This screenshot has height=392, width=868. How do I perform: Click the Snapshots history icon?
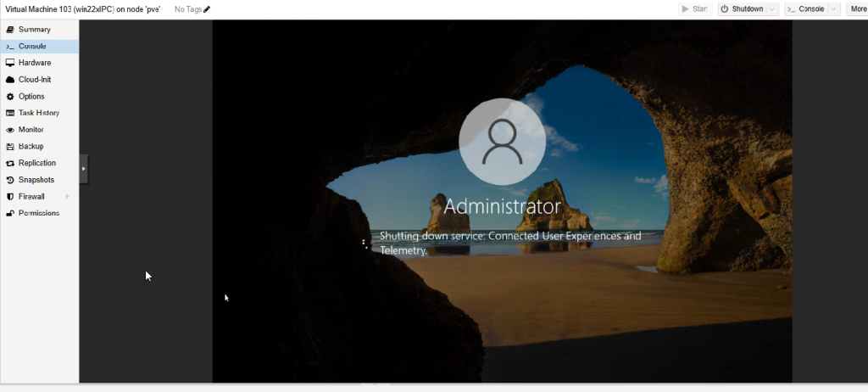click(10, 180)
